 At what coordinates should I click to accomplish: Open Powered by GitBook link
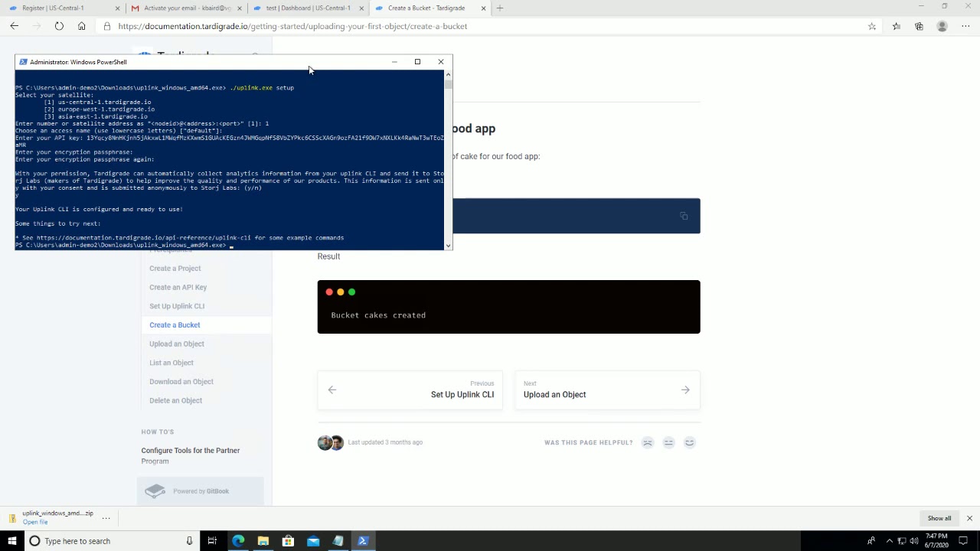click(201, 491)
